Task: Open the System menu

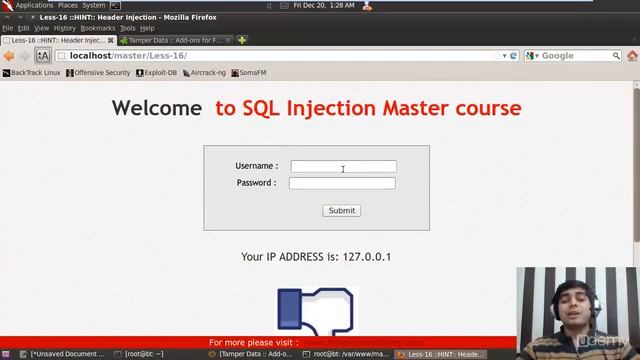Action: pyautogui.click(x=94, y=5)
